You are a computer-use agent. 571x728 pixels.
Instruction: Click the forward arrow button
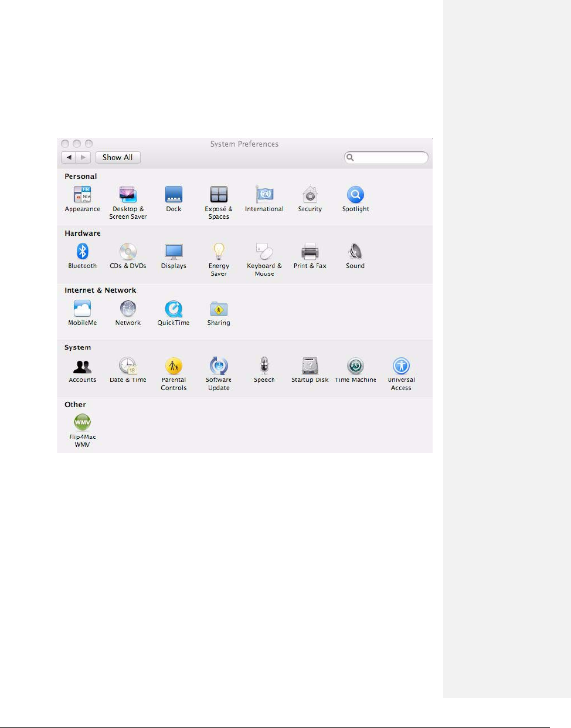pos(84,157)
